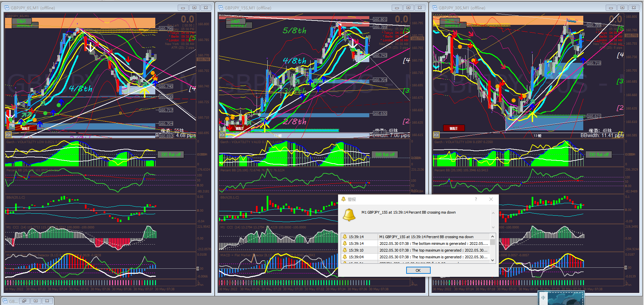Click the S&R MARKET button in the GBPJPY_15S chart
Image resolution: width=644 pixels, height=305 pixels.
pos(239,23)
